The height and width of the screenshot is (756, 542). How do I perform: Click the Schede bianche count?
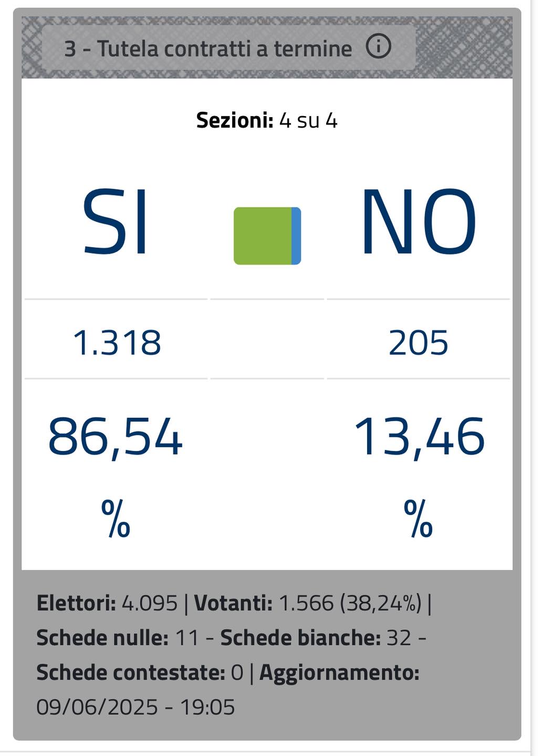[316, 638]
